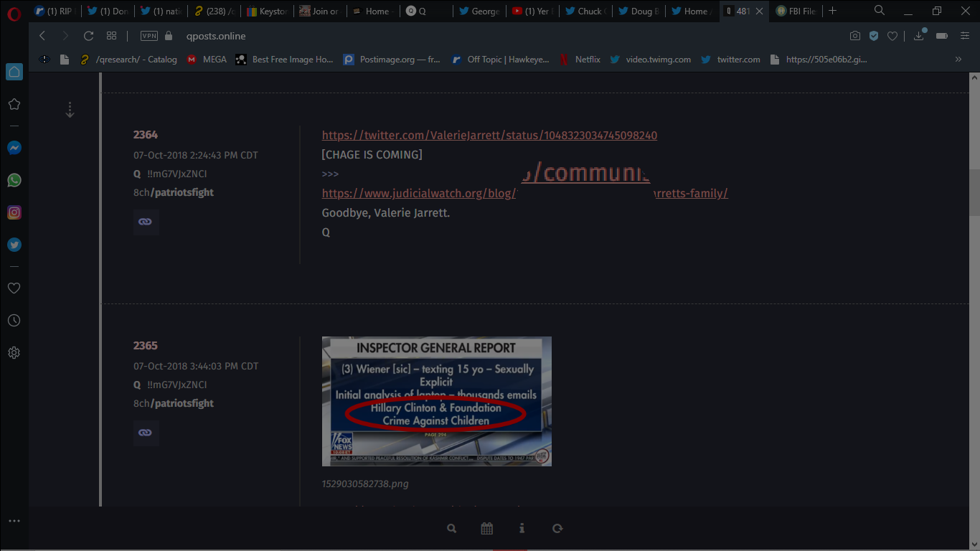This screenshot has width=980, height=551.
Task: Open the Netflix bookmark
Action: coord(580,60)
